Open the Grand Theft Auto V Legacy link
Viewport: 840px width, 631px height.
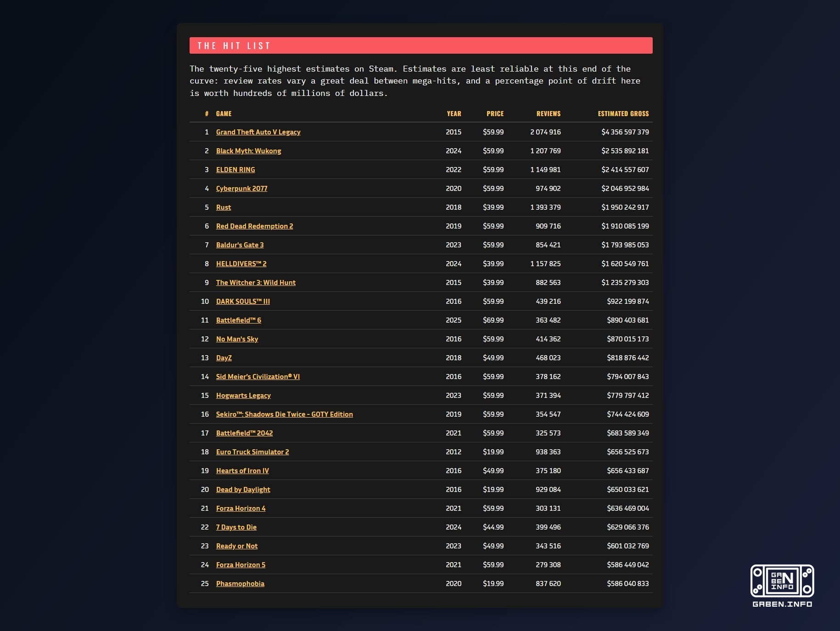[258, 132]
